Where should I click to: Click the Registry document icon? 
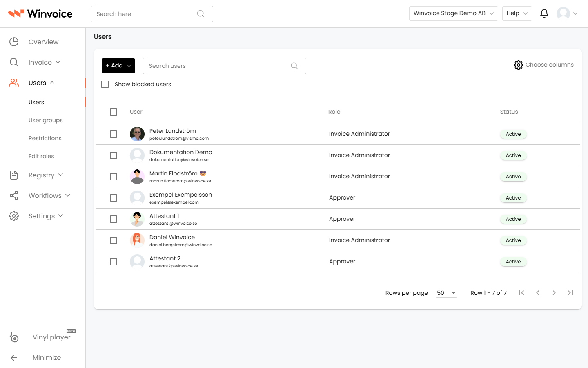[14, 175]
